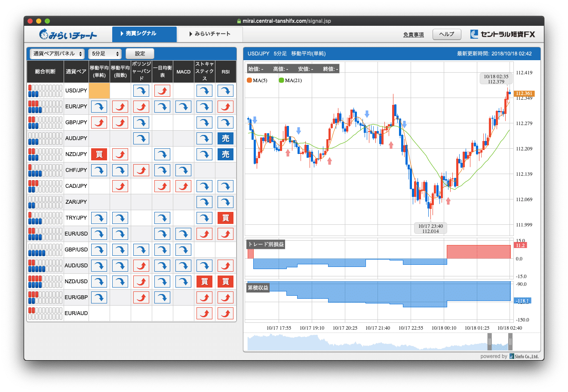
Task: Select the AUD/JPY currency pair row label
Action: tap(76, 138)
